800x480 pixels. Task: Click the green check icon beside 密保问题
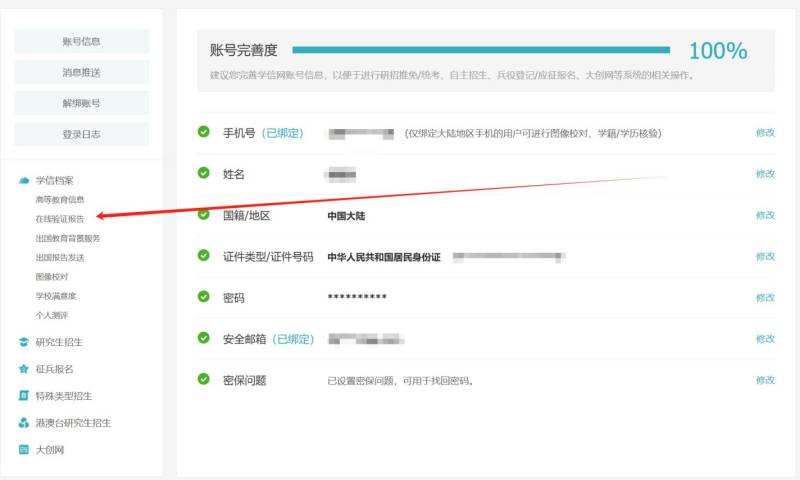(203, 380)
